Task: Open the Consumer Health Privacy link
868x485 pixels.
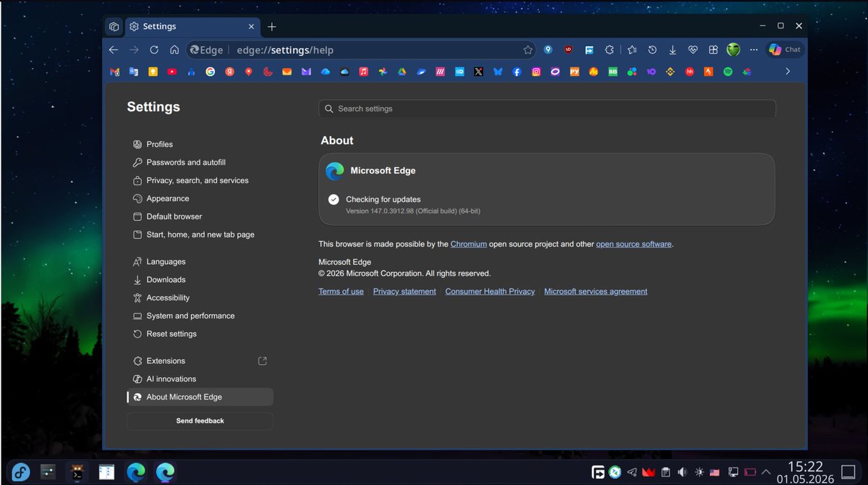Action: coord(490,291)
